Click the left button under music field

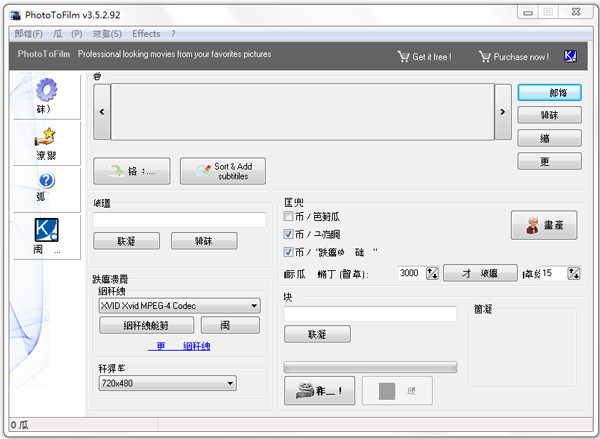pyautogui.click(x=126, y=241)
